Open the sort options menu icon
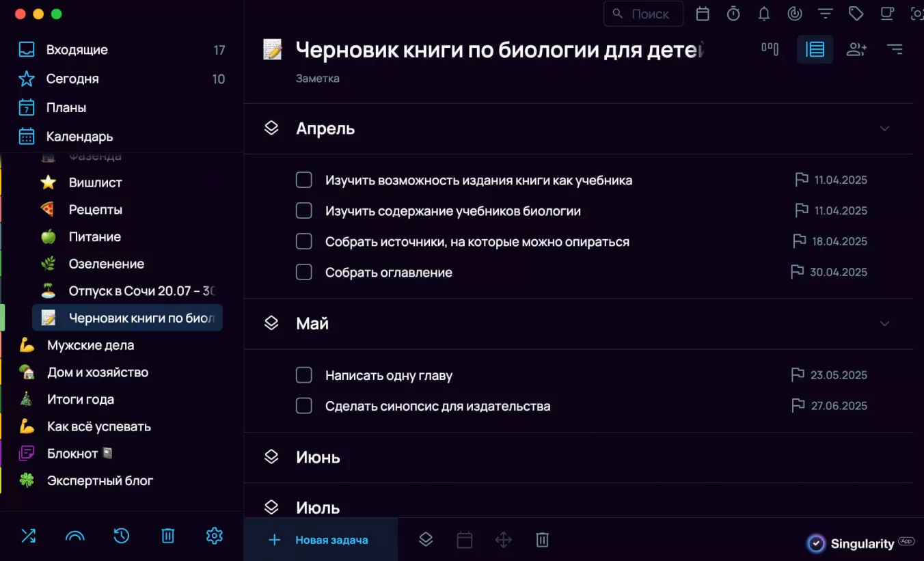Screen dimensions: 924x561 (x=895, y=49)
